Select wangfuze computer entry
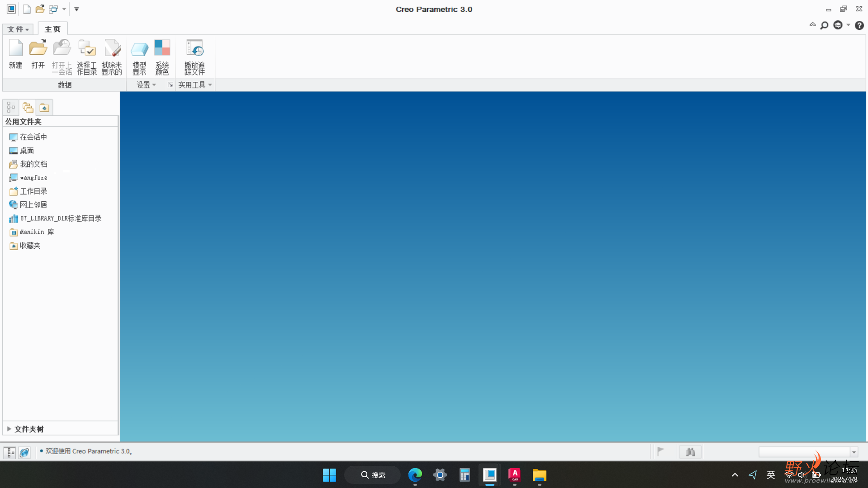868x488 pixels. 28,178
